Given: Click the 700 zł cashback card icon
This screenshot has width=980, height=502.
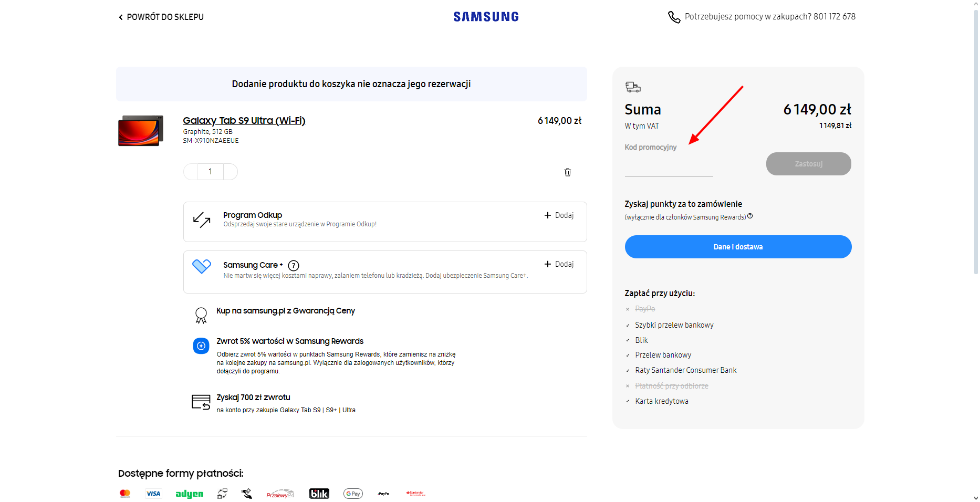Looking at the screenshot, I should point(201,402).
